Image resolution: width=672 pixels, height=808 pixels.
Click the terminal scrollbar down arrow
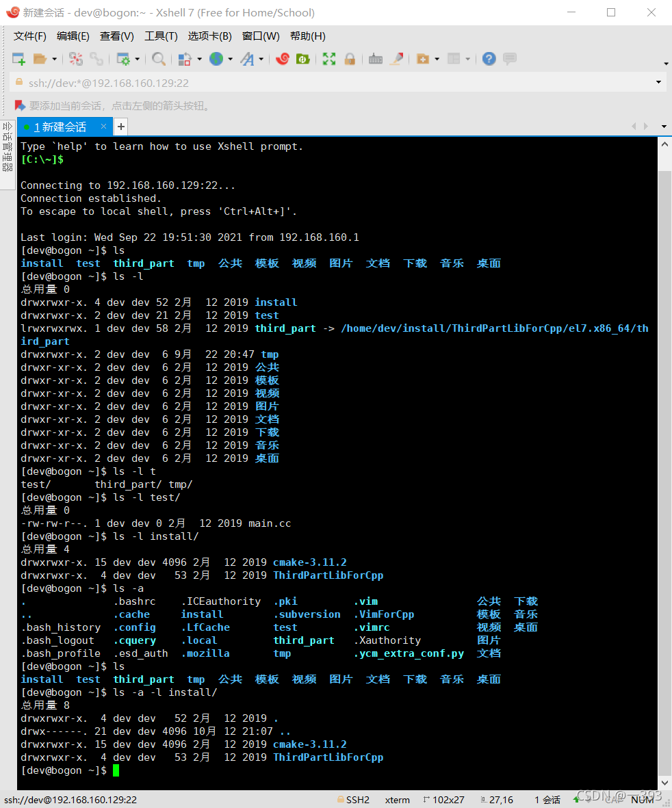(x=664, y=782)
